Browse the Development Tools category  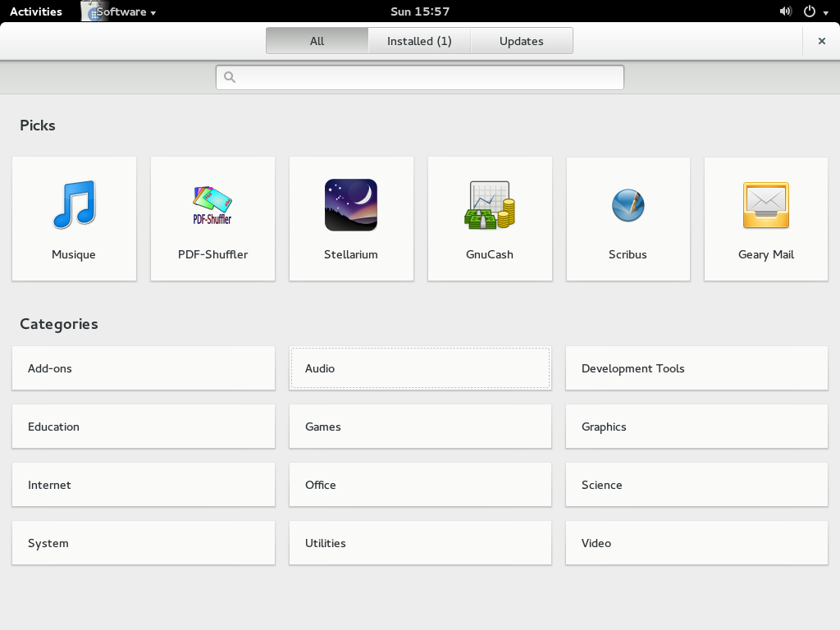697,368
